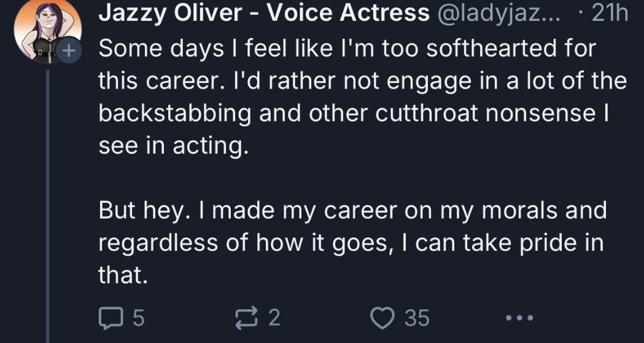Screen dimensions: 644x343
Task: Click the word 'backstabbing' in the post
Action: (x=174, y=114)
